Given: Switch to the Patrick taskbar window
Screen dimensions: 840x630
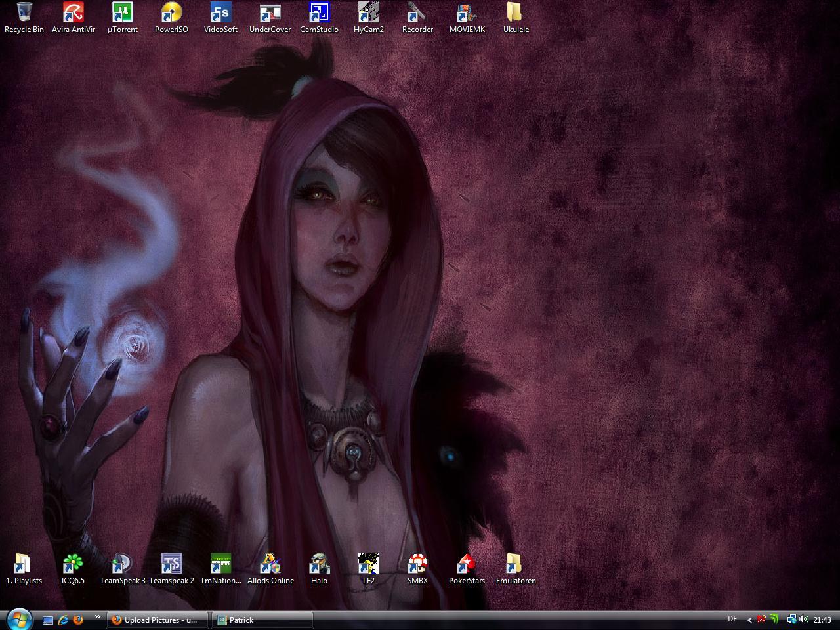Looking at the screenshot, I should pyautogui.click(x=262, y=620).
